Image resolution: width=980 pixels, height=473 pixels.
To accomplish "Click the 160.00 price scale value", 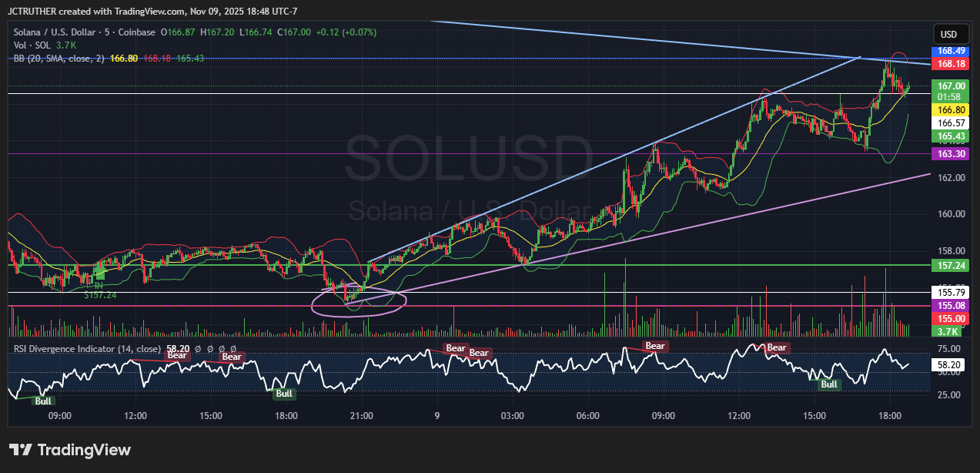I will click(950, 214).
